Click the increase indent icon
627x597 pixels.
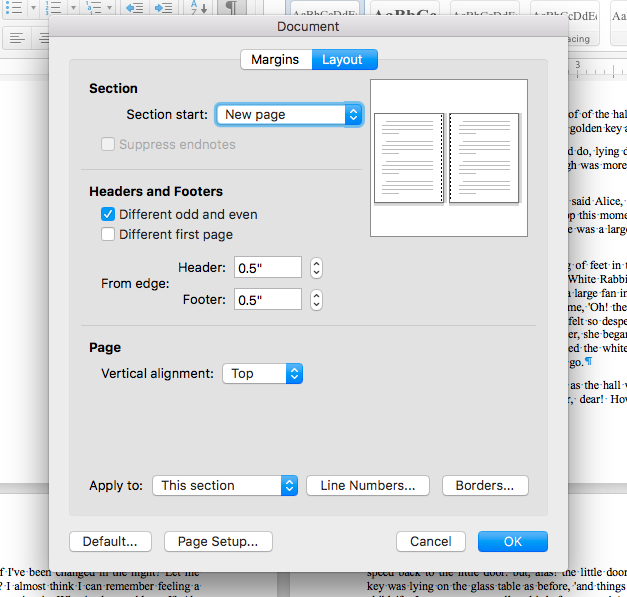[x=163, y=8]
